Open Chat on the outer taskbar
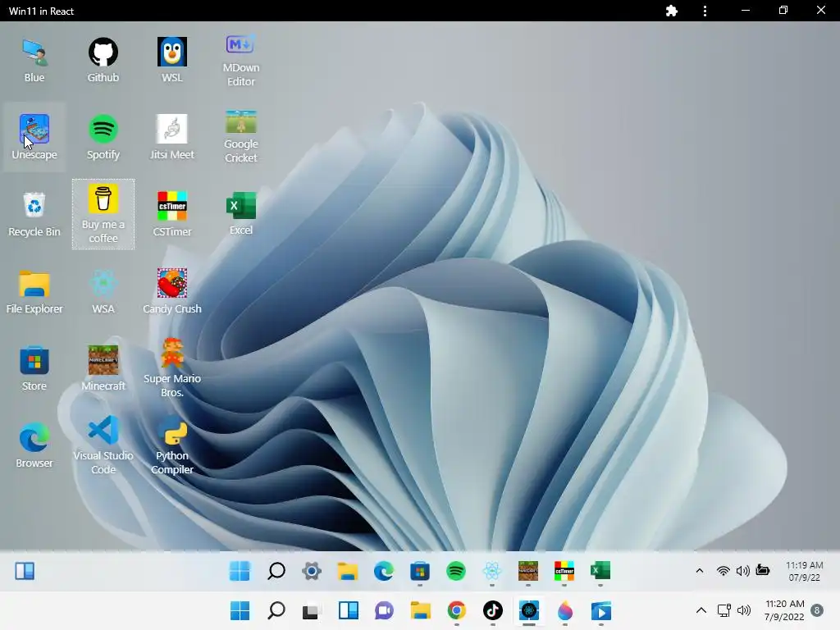 click(384, 610)
